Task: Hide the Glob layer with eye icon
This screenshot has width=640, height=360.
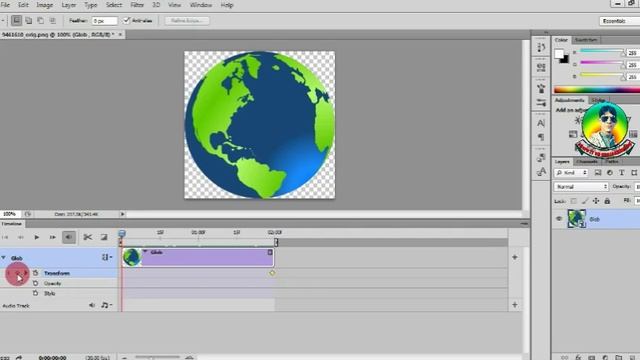Action: click(559, 219)
